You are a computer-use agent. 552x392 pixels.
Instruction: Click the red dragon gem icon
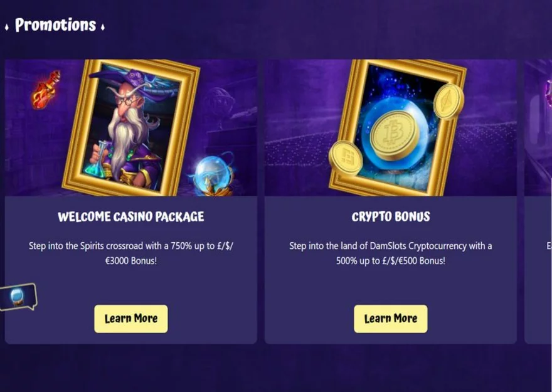click(46, 90)
